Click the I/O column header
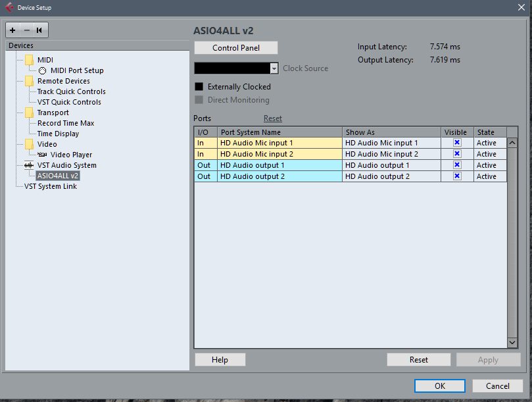 [x=206, y=132]
